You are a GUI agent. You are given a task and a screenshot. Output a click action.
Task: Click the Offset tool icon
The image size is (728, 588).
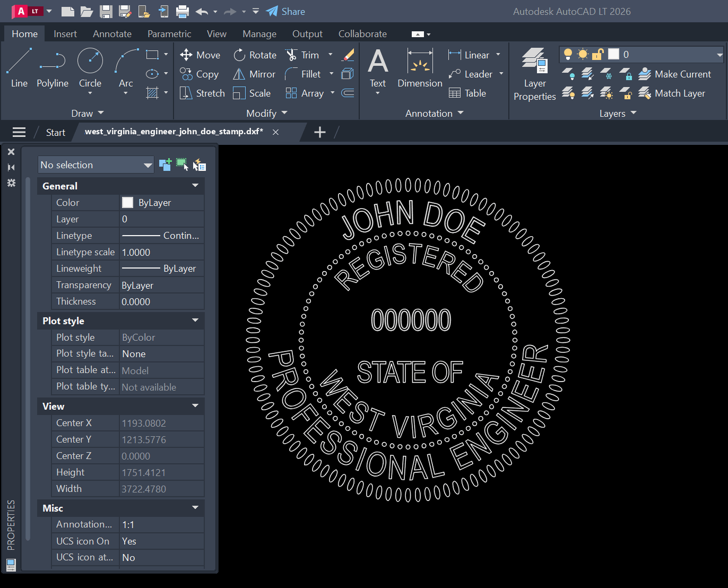(348, 93)
